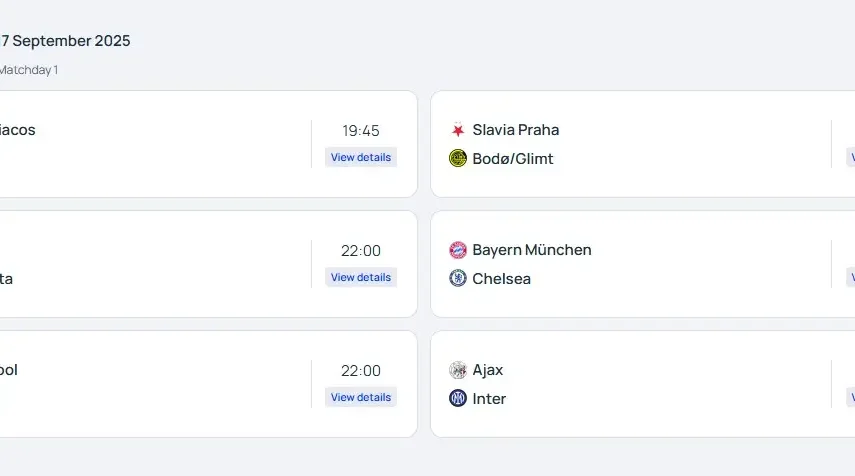Click the Bayern München team name
855x476 pixels.
(532, 250)
